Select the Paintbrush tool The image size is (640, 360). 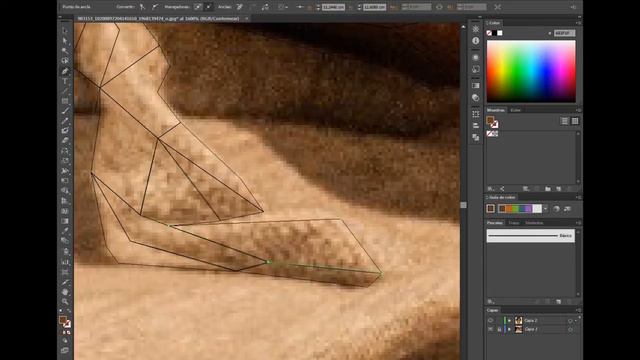[x=65, y=111]
